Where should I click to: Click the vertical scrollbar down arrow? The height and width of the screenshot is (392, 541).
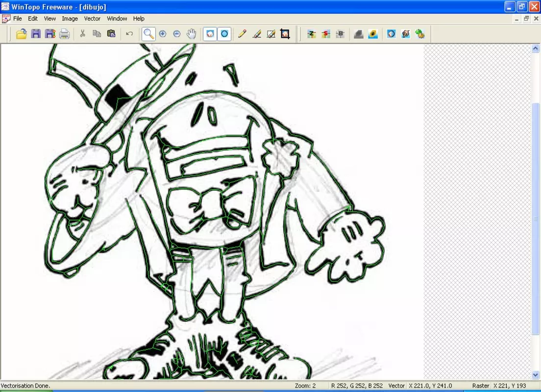click(x=535, y=374)
